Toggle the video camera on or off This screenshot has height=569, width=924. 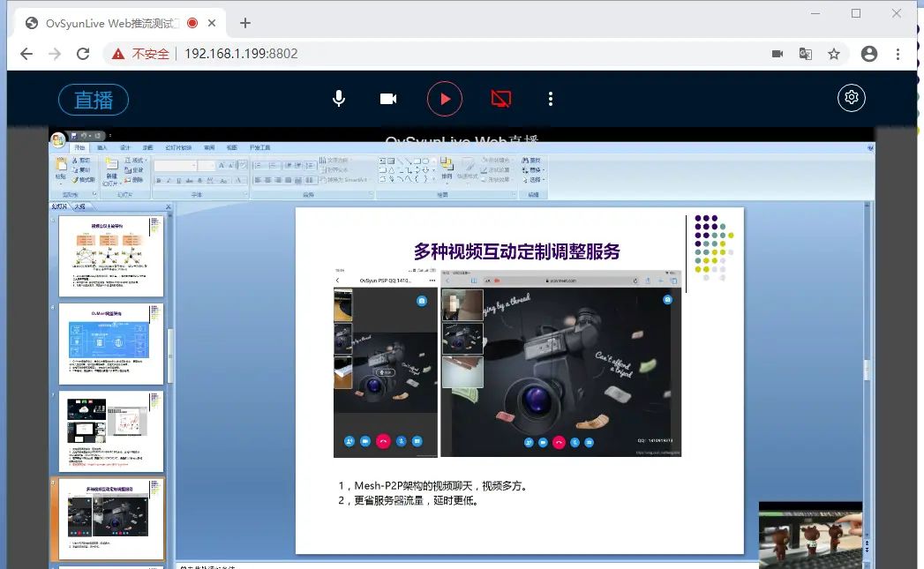(x=388, y=99)
